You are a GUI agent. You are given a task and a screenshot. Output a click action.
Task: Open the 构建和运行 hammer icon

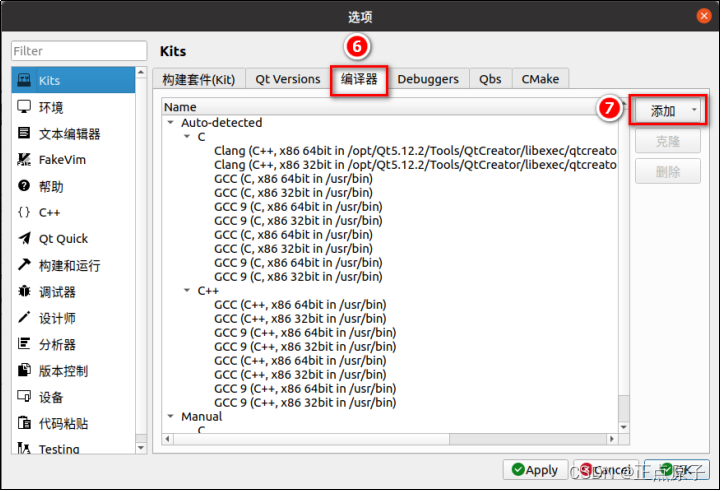point(24,264)
